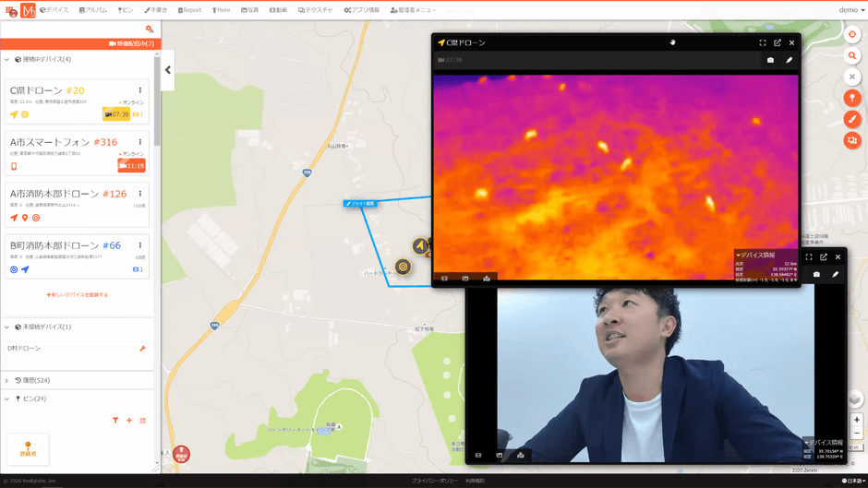Screen dimensions: 868x488
Task: Open the アルバム menu item
Action: 93,10
